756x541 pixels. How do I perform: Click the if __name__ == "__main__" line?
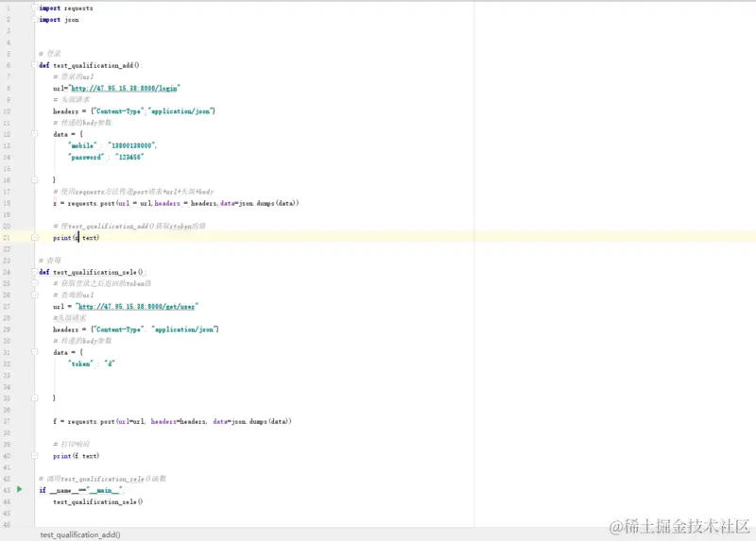[x=81, y=490]
